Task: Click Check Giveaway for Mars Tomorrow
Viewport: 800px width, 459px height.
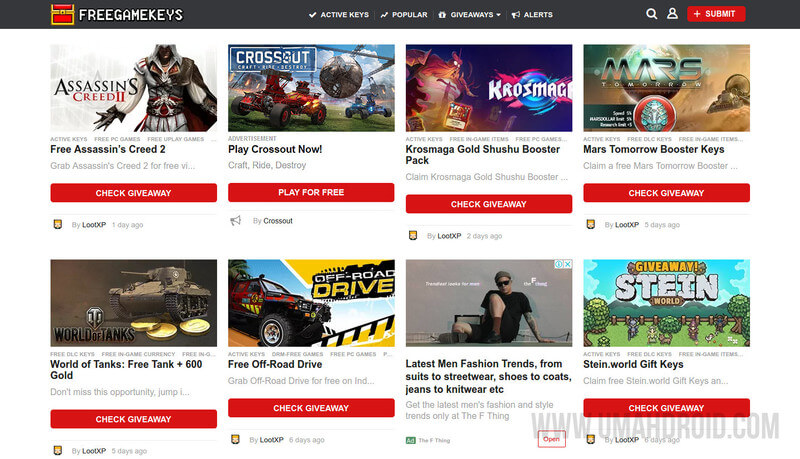Action: (x=666, y=193)
